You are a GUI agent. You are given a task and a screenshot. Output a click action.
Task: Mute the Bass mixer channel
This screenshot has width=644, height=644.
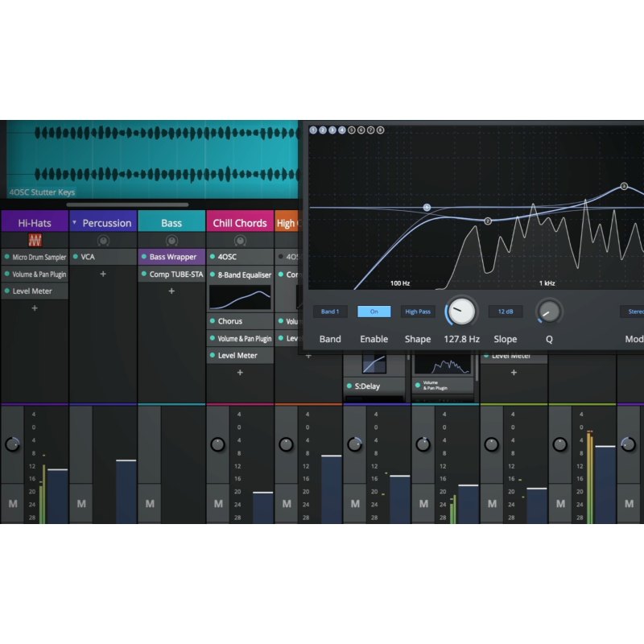pyautogui.click(x=150, y=504)
